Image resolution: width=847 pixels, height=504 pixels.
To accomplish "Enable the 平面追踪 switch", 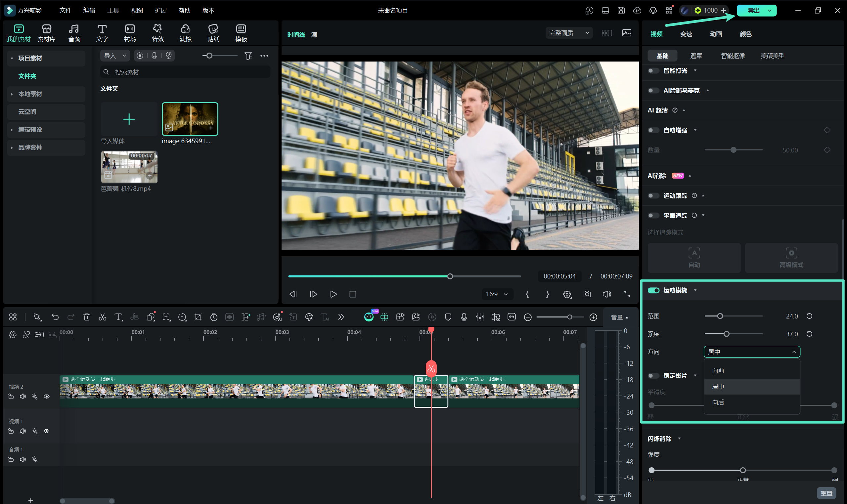I will [653, 215].
